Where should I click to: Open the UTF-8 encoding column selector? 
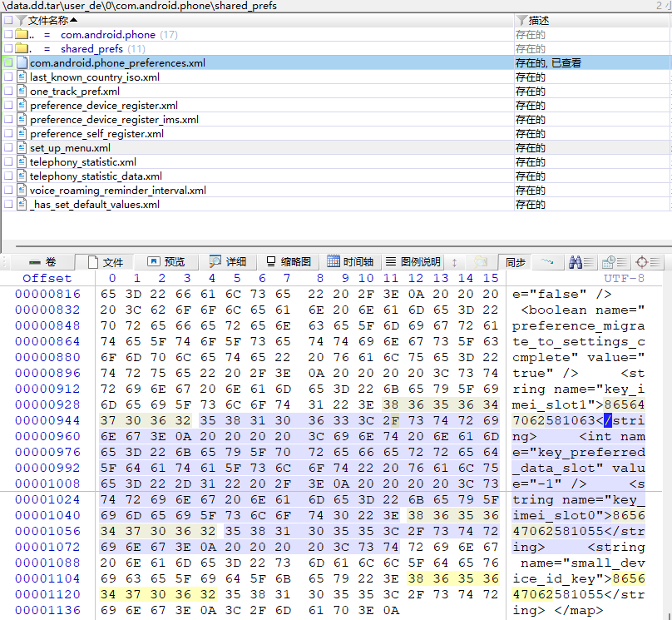pos(623,278)
